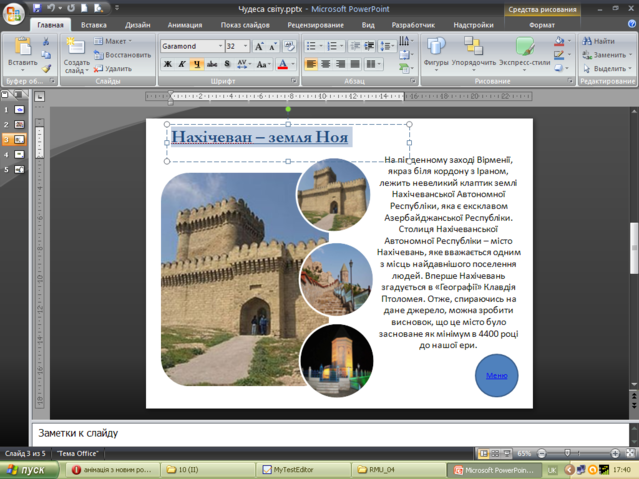The width and height of the screenshot is (639, 479).
Task: Expand the font size 32 dropdown
Action: pyautogui.click(x=245, y=46)
